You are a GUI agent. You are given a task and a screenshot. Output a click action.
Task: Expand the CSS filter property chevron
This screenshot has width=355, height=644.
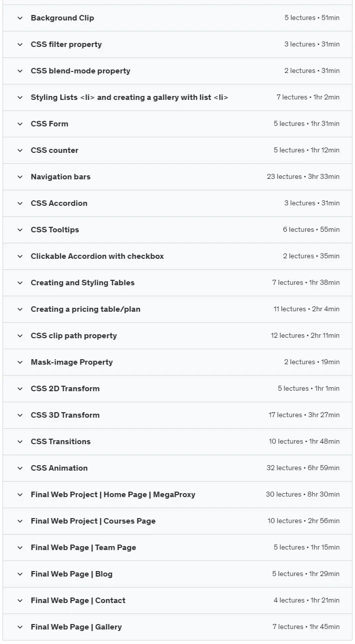point(20,44)
